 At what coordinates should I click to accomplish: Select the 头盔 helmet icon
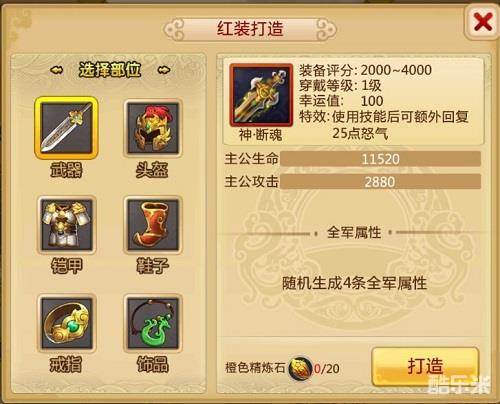tap(153, 128)
